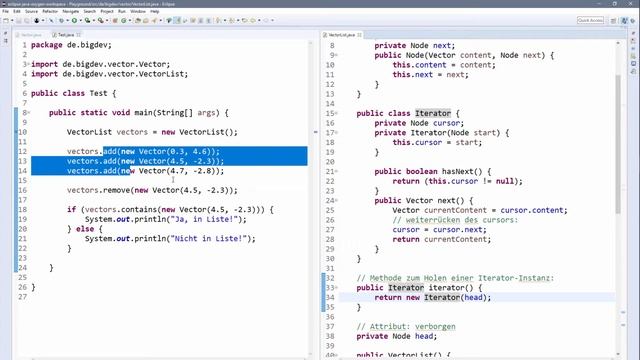Click the Coverage run toolbar icon
This screenshot has height=360, width=640.
pos(87,20)
